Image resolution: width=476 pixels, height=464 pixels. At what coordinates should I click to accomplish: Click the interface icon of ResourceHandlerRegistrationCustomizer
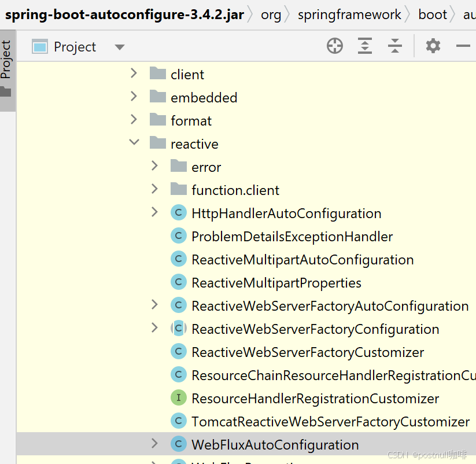click(179, 397)
